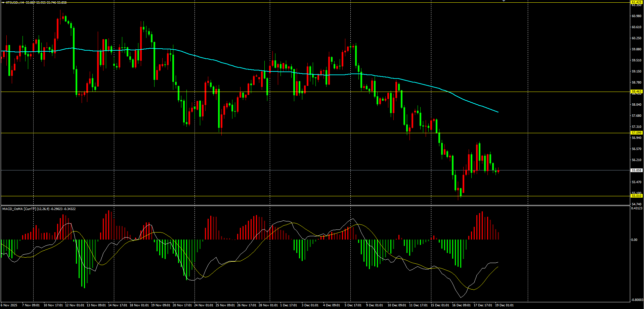Click the 0.00 level on MACD scale

pos(634,240)
